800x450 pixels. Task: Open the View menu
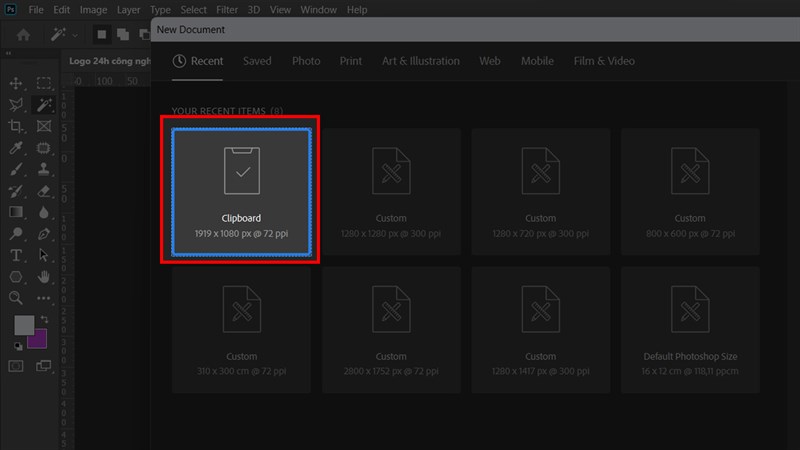[x=280, y=10]
